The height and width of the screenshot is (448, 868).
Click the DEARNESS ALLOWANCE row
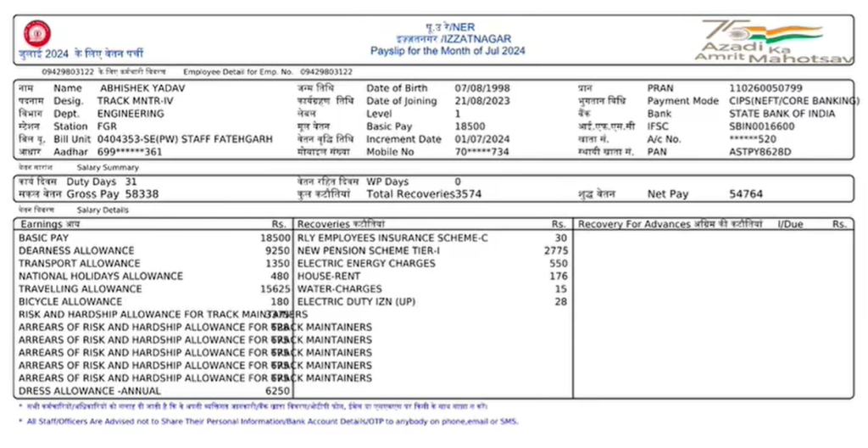click(x=154, y=250)
